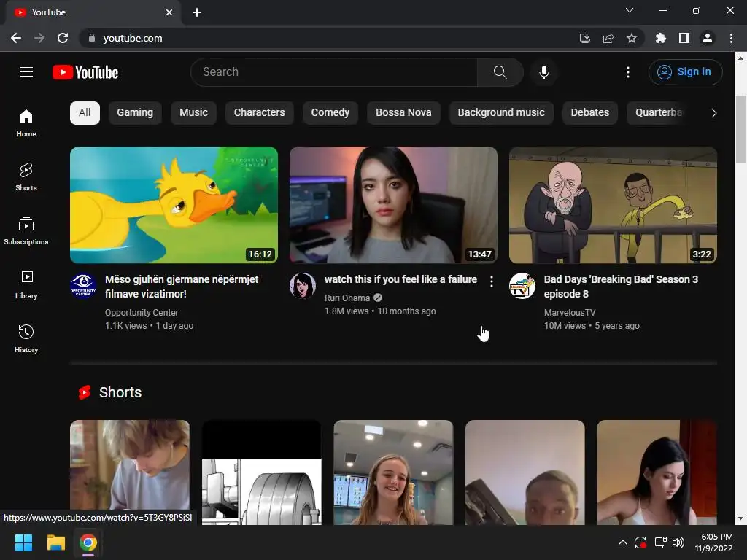The image size is (747, 560).
Task: Open Breaking Bad cartoon thumbnail
Action: pos(613,205)
